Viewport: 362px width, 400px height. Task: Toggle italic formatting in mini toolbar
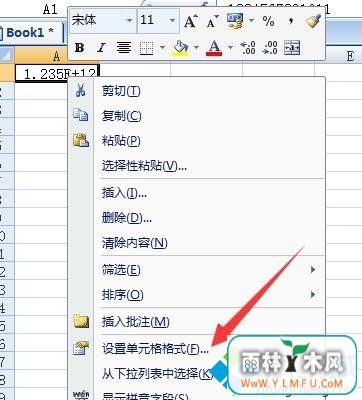tap(101, 48)
